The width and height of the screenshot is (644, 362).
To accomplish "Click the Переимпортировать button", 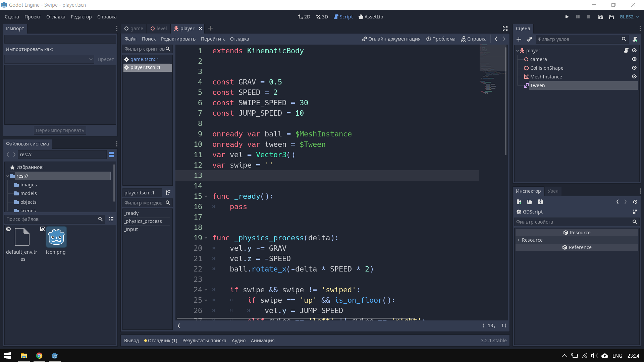I will pyautogui.click(x=60, y=130).
